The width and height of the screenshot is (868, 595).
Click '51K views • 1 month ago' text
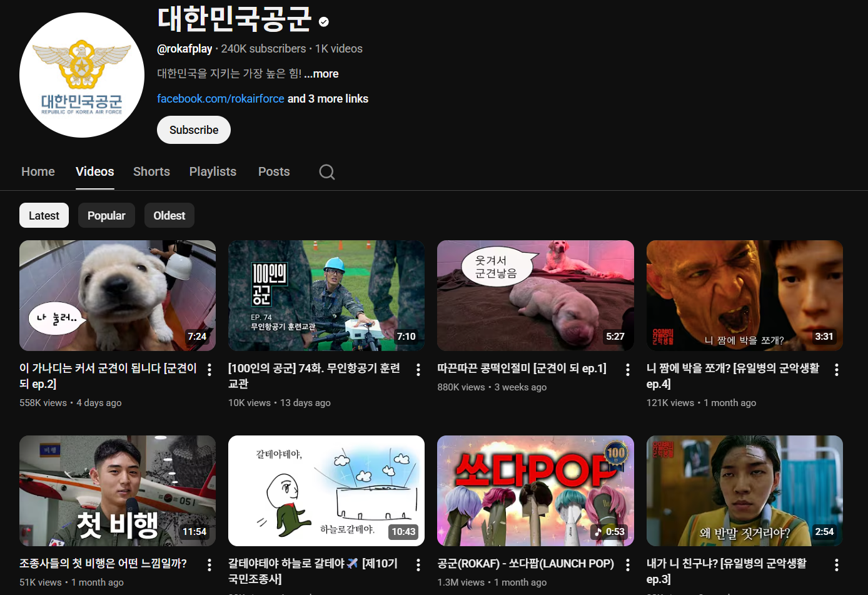(x=71, y=582)
